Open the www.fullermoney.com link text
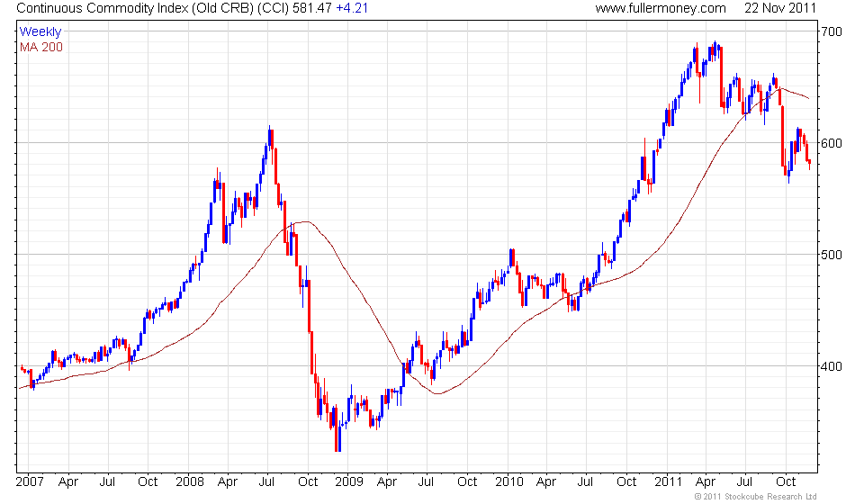The height and width of the screenshot is (504, 864). coord(661,8)
